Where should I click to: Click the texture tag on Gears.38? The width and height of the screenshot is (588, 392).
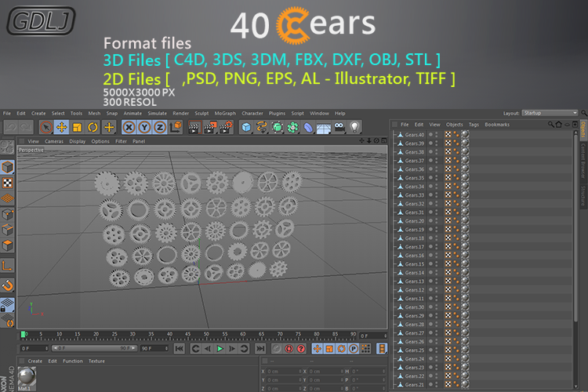448,152
